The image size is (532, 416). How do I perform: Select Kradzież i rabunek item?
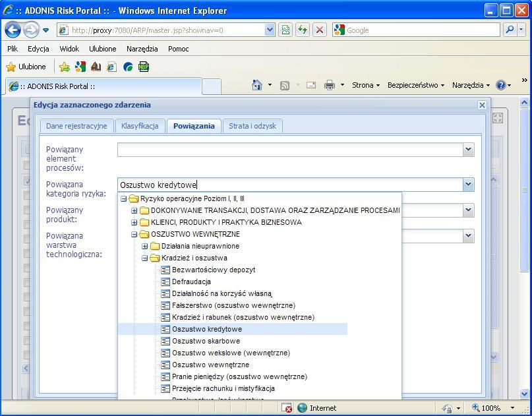(243, 317)
